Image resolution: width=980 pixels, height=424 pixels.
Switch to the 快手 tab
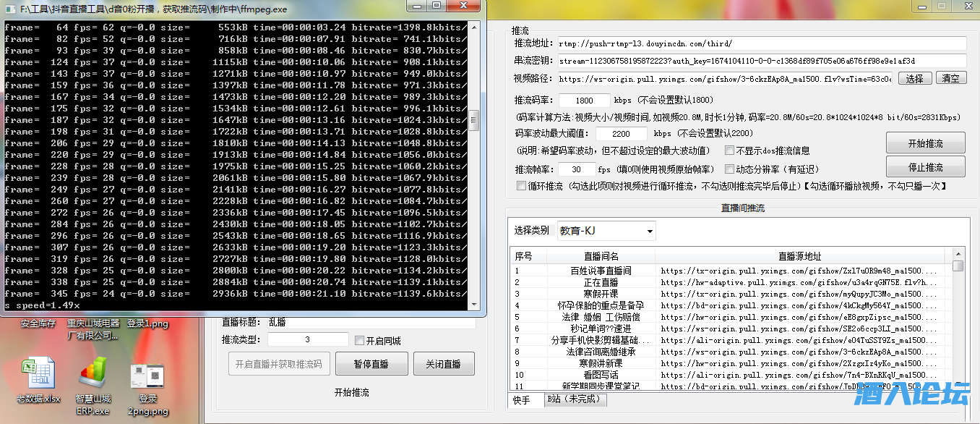[522, 399]
